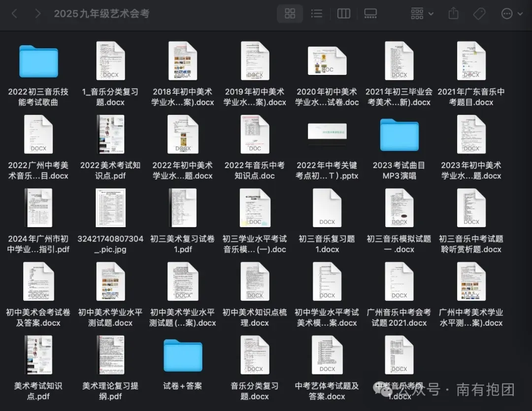Select file 1_音乐分类复习题.docx

pyautogui.click(x=110, y=61)
